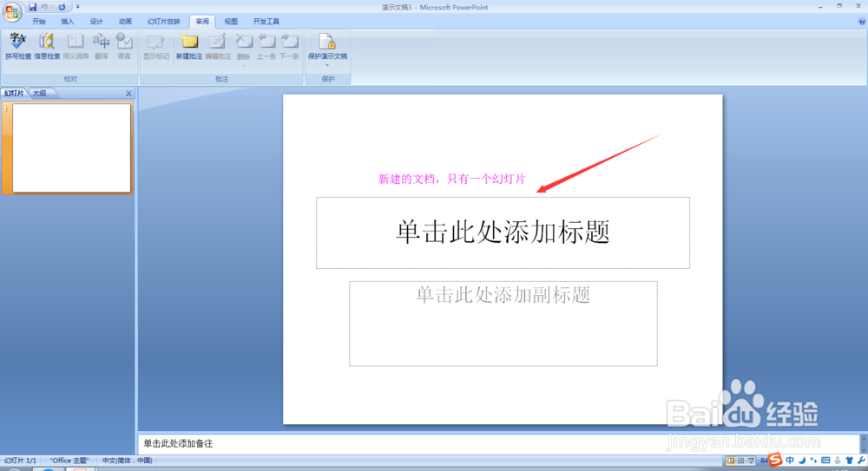This screenshot has width=868, height=471.
Task: Save the presentation from Quick Access toolbar
Action: [33, 7]
